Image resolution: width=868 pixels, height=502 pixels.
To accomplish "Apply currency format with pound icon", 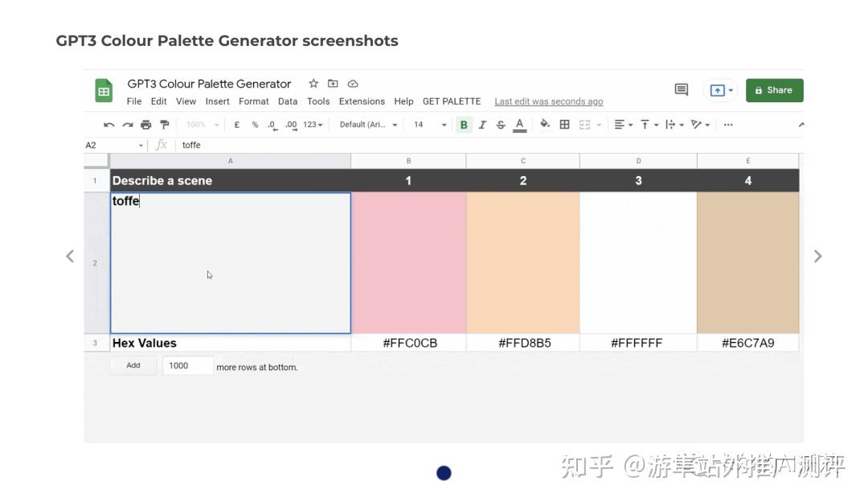I will coord(236,124).
